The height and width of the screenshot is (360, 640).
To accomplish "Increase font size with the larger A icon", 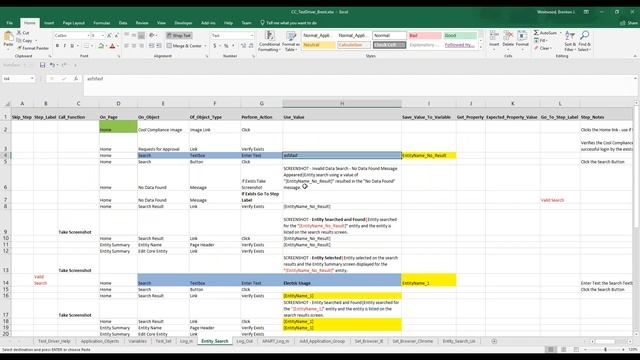I will [x=109, y=36].
